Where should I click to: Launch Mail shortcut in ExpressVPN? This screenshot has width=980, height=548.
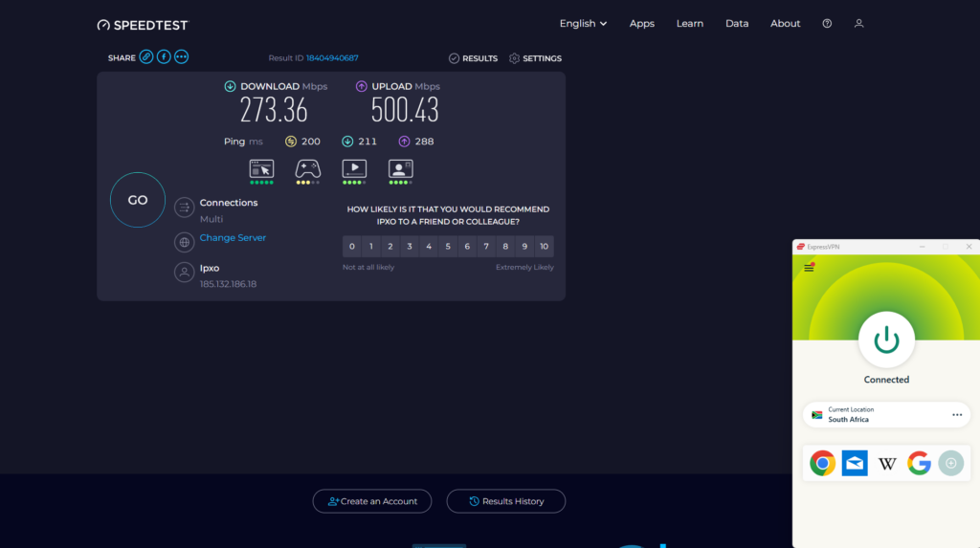(855, 463)
